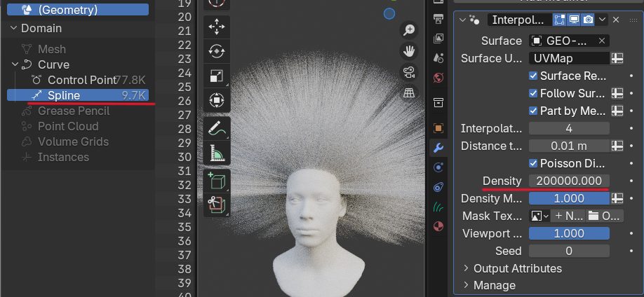
Task: Switch perspective/orthographic using grid icon
Action: [x=408, y=92]
